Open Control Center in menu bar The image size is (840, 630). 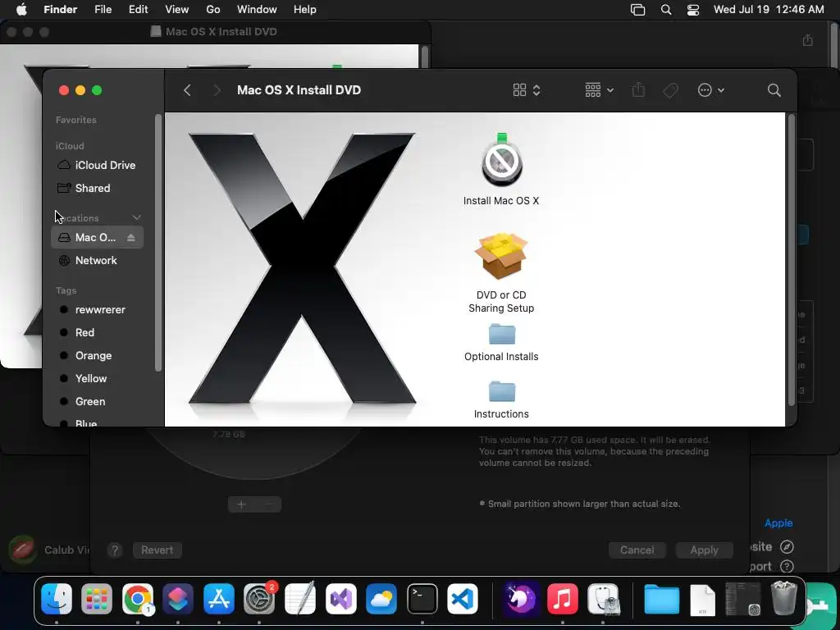coord(693,10)
